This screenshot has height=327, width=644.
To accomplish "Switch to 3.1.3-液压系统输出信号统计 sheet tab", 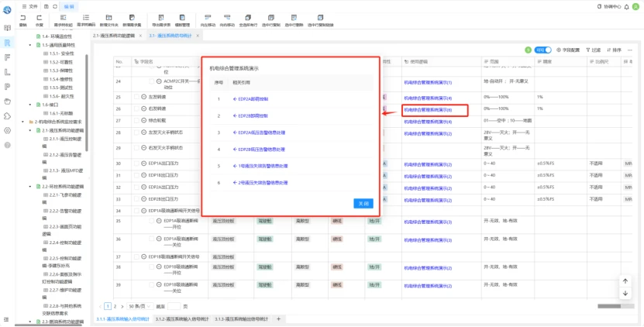I will pos(242,319).
